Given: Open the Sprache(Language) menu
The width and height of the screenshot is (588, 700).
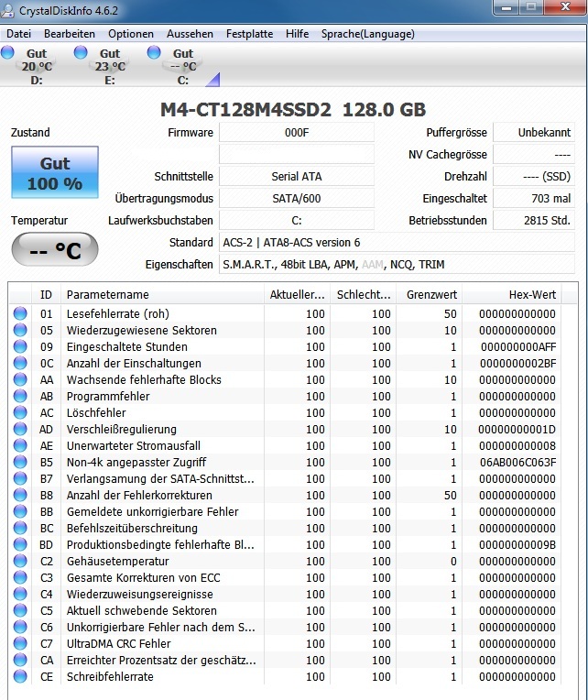Looking at the screenshot, I should click(367, 34).
